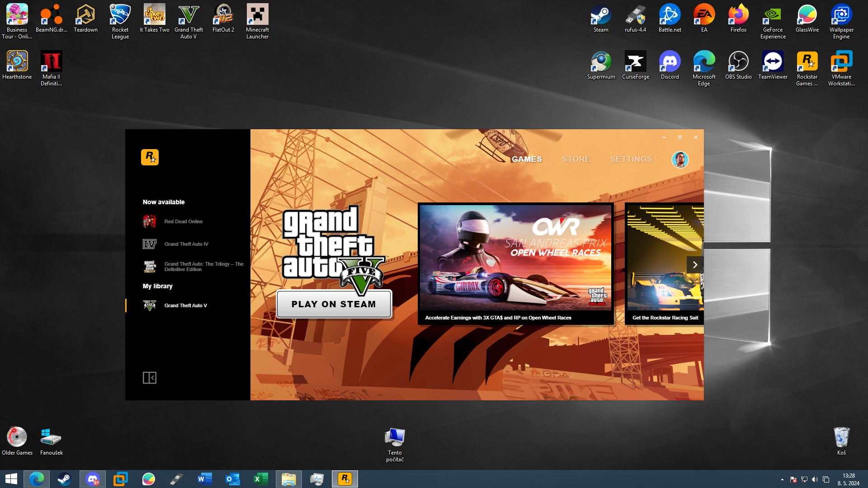Open Excel from the taskbar
Image resolution: width=868 pixels, height=488 pixels.
pos(261,479)
